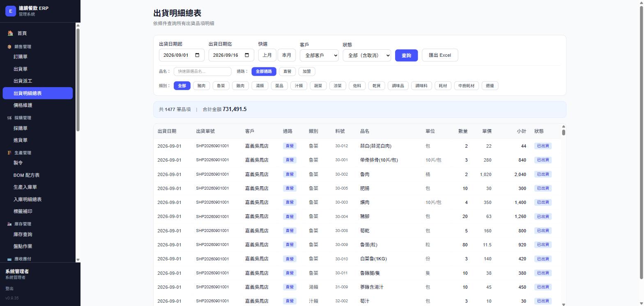Click the 銷售管理 section box icon
Image resolution: width=644 pixels, height=306 pixels.
[9, 46]
